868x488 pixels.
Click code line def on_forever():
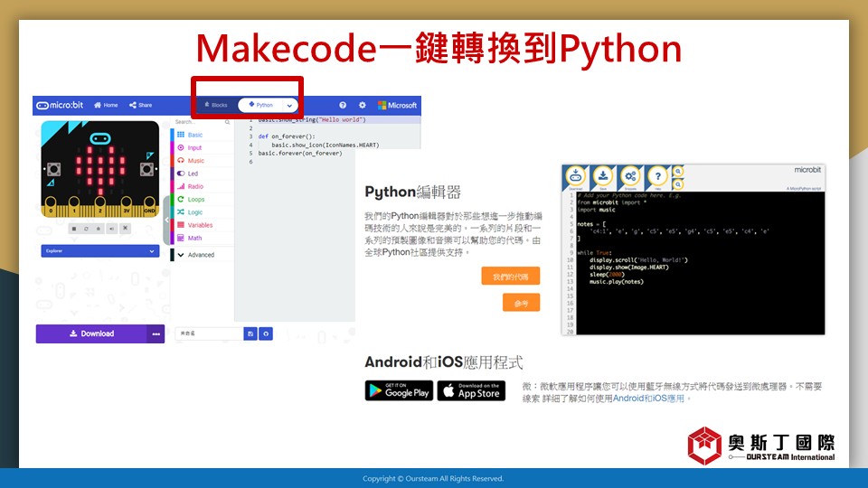[287, 136]
